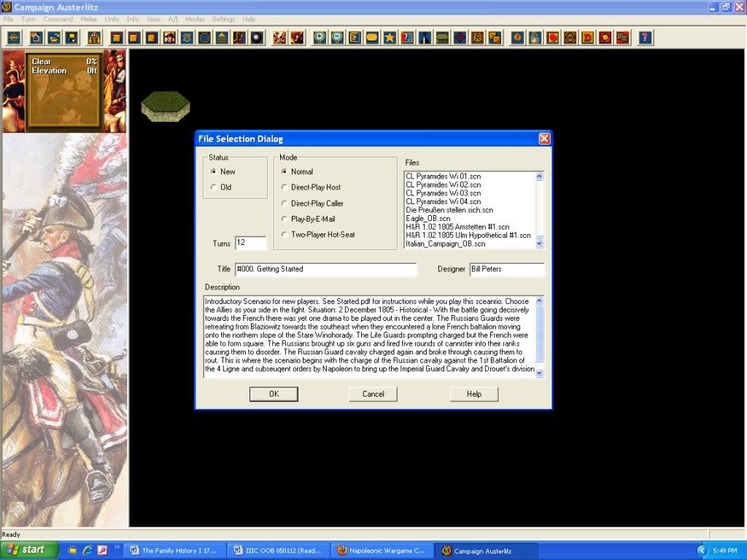Open the File menu

[x=8, y=19]
